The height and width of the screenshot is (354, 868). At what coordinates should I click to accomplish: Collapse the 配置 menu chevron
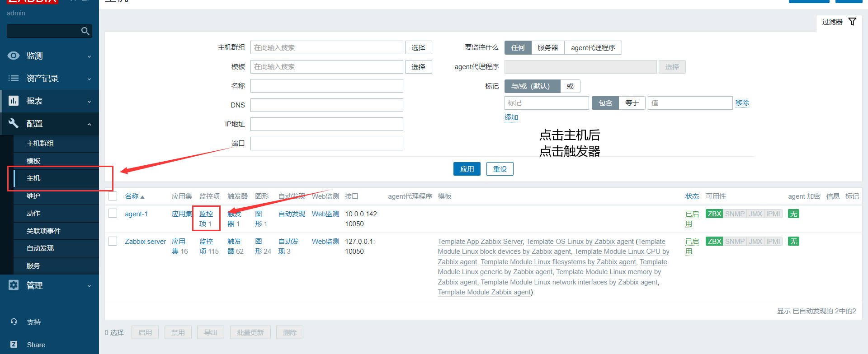point(89,124)
